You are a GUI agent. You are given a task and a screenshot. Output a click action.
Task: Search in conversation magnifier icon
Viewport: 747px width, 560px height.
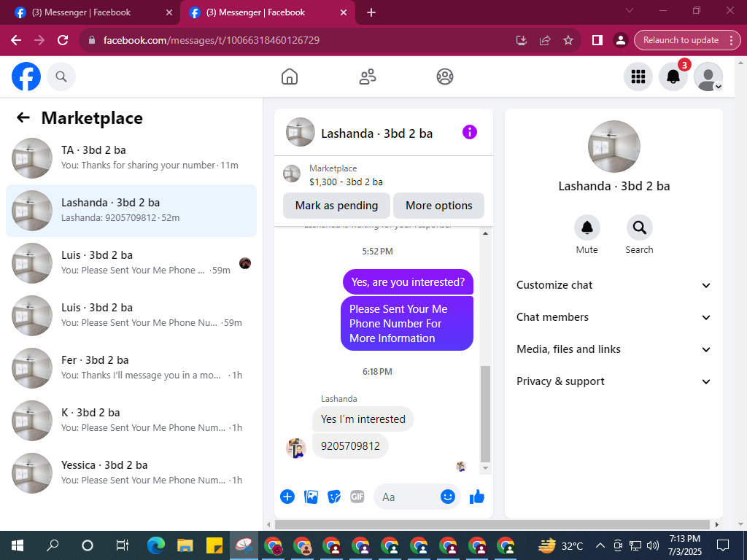click(639, 228)
